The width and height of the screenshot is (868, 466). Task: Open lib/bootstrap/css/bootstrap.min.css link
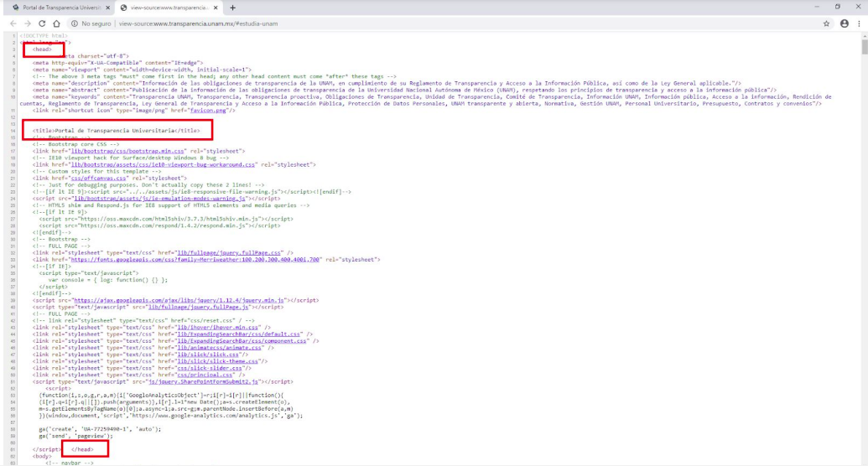click(x=127, y=151)
